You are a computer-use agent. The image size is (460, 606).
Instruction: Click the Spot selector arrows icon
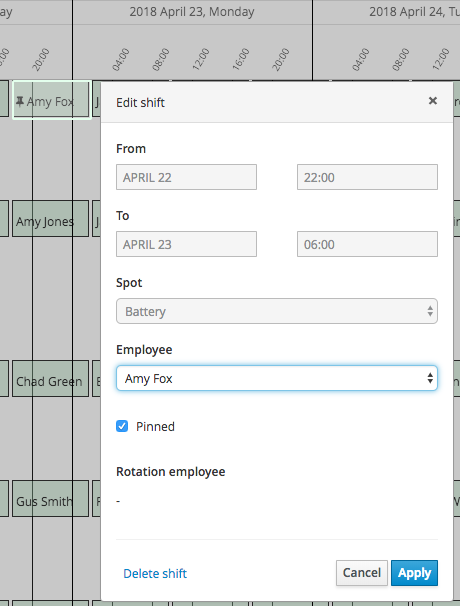(430, 311)
